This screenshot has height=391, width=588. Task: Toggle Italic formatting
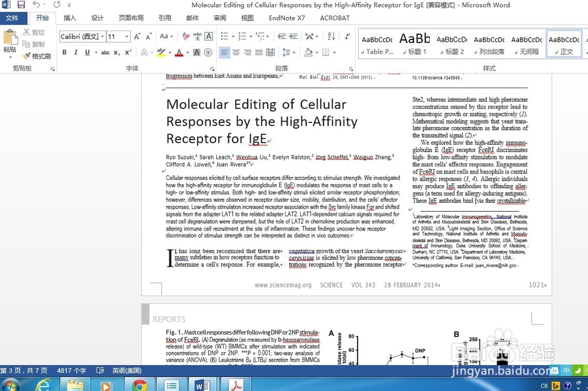click(x=76, y=52)
